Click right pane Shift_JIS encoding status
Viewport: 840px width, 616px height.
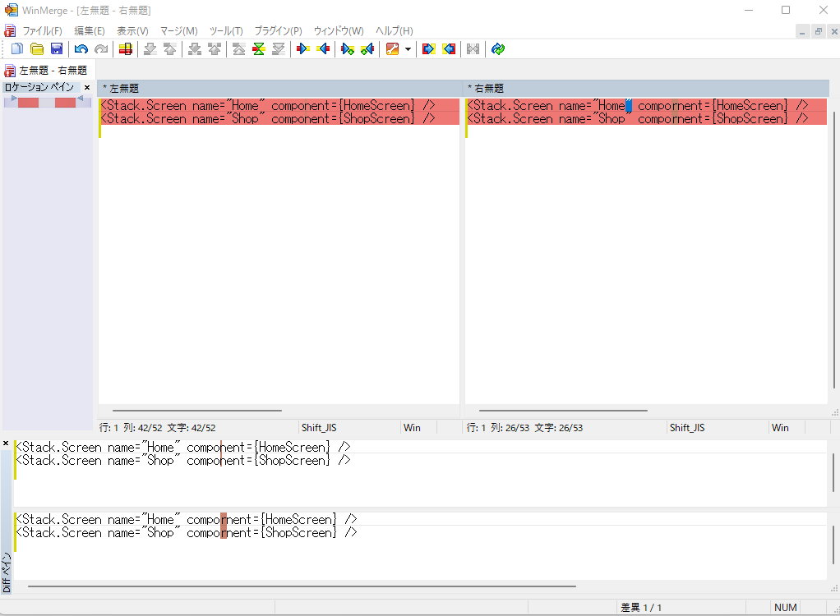(x=687, y=428)
